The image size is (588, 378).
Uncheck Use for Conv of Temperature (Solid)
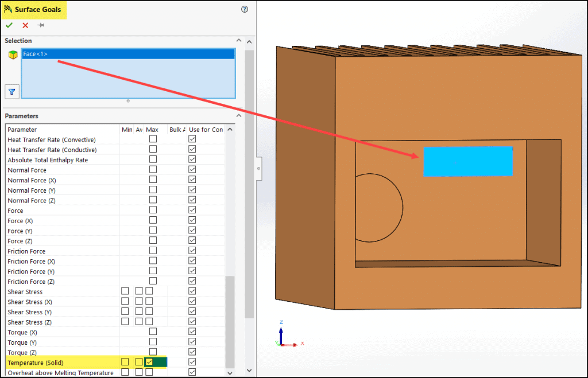(x=192, y=362)
